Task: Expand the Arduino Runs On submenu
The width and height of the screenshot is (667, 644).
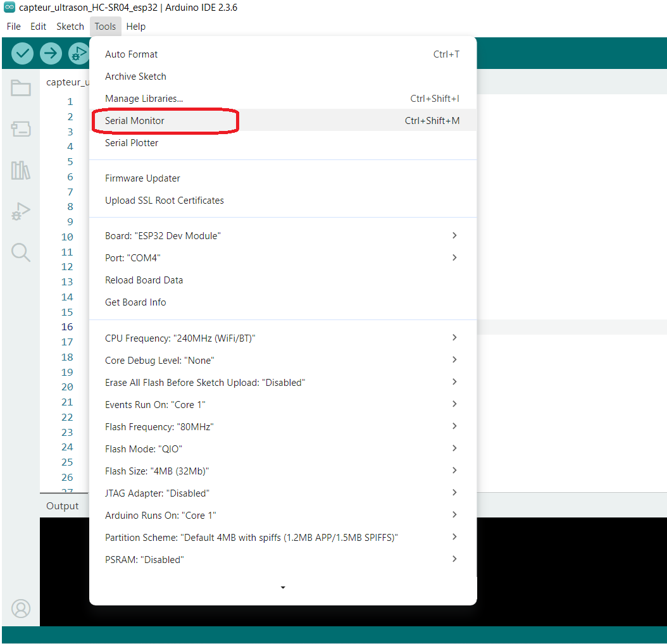Action: pos(283,515)
